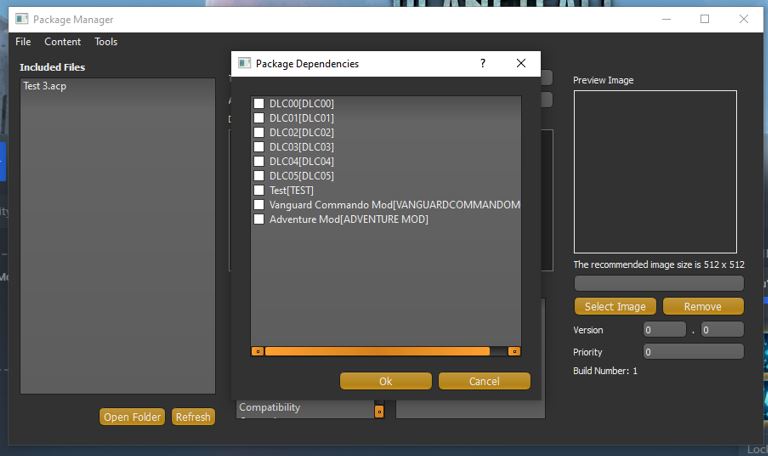Screen dimensions: 768x456
Task: Click the Compatibility list scroll arrow
Action: pyautogui.click(x=379, y=411)
